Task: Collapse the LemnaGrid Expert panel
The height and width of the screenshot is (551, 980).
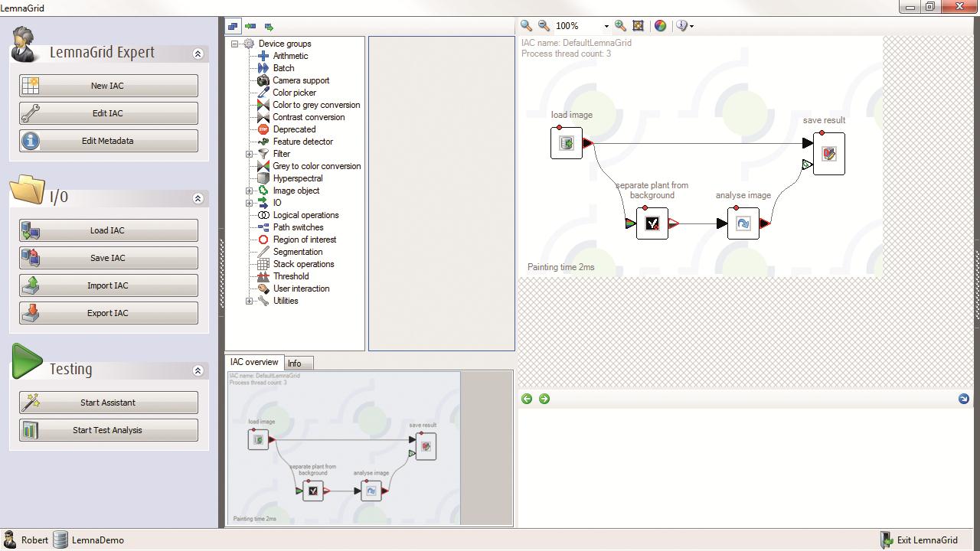Action: tap(198, 54)
